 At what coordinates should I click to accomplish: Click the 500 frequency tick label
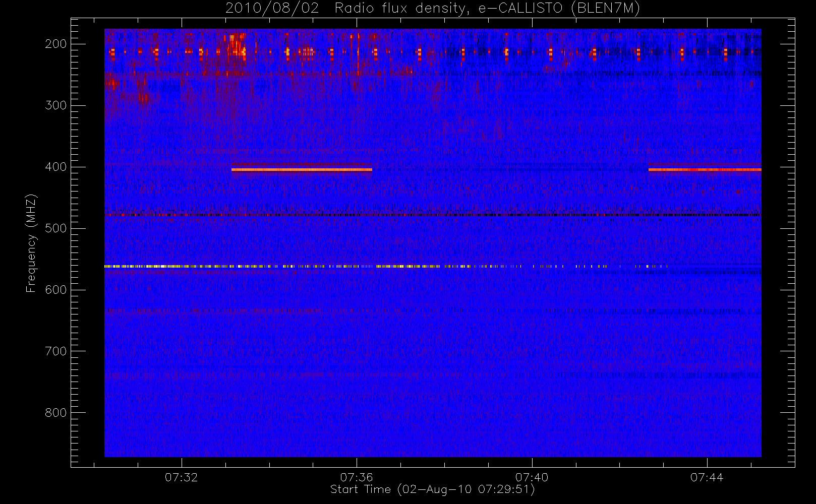pyautogui.click(x=56, y=228)
